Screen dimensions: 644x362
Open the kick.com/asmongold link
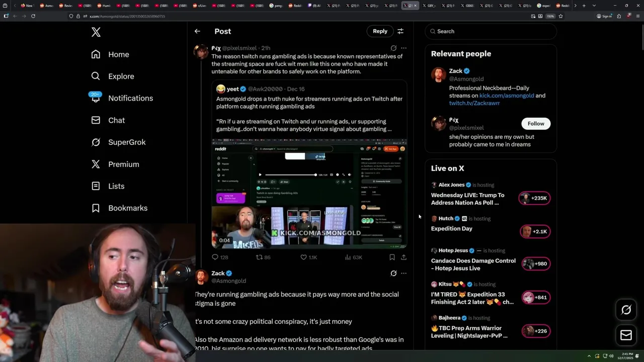[x=507, y=96]
